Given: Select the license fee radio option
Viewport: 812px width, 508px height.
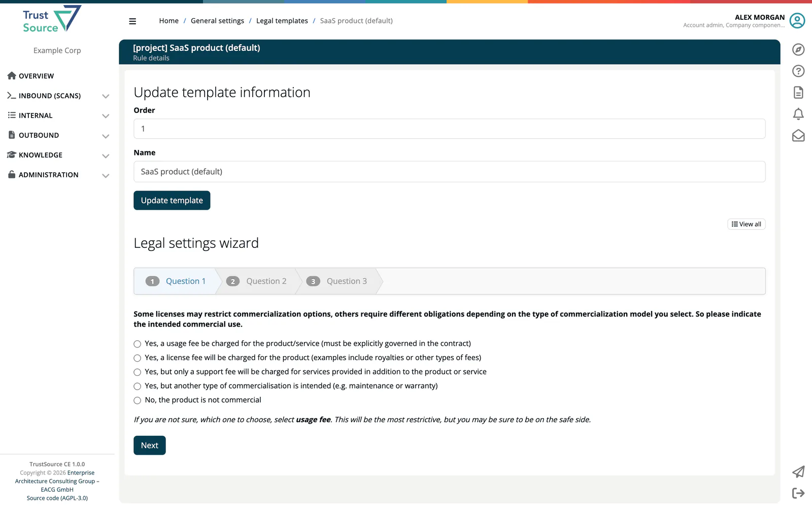Looking at the screenshot, I should click(x=137, y=358).
